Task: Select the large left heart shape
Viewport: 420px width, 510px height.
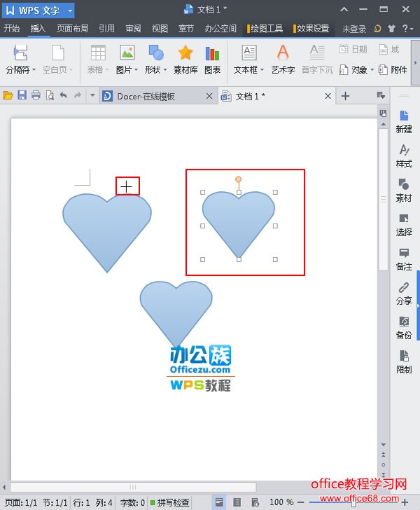Action: [x=107, y=233]
